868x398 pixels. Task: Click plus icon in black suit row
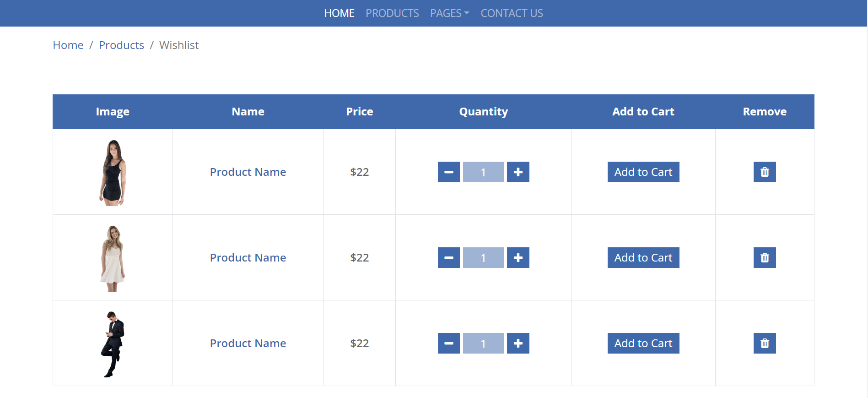coord(518,343)
